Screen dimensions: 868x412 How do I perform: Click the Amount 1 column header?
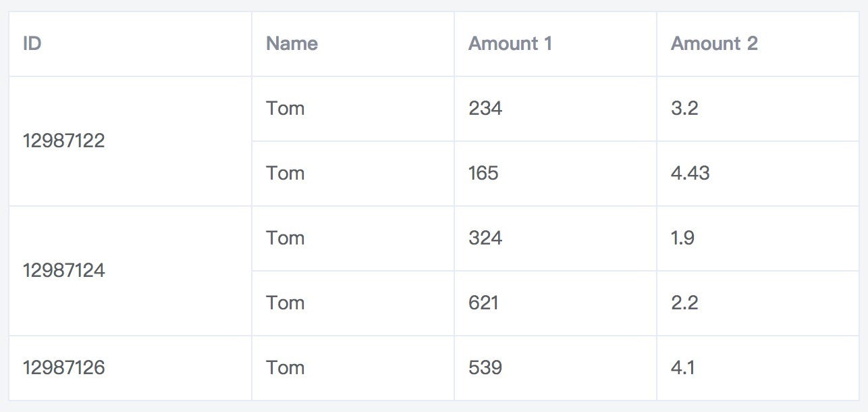pos(555,44)
